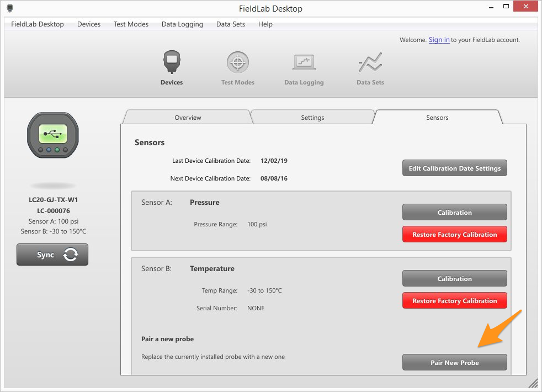
Task: Select the connected USB device image
Action: (53, 135)
